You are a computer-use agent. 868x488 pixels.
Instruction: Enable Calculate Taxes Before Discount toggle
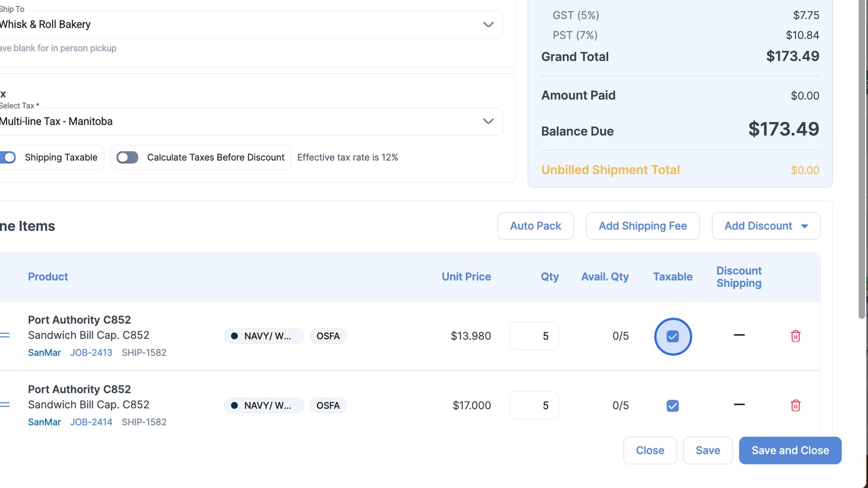(x=127, y=157)
